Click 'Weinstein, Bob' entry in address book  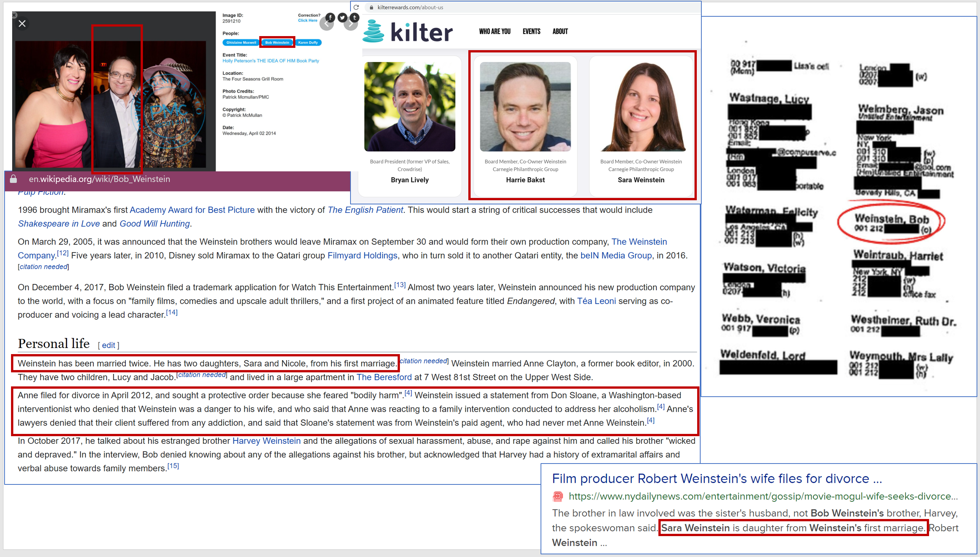891,219
